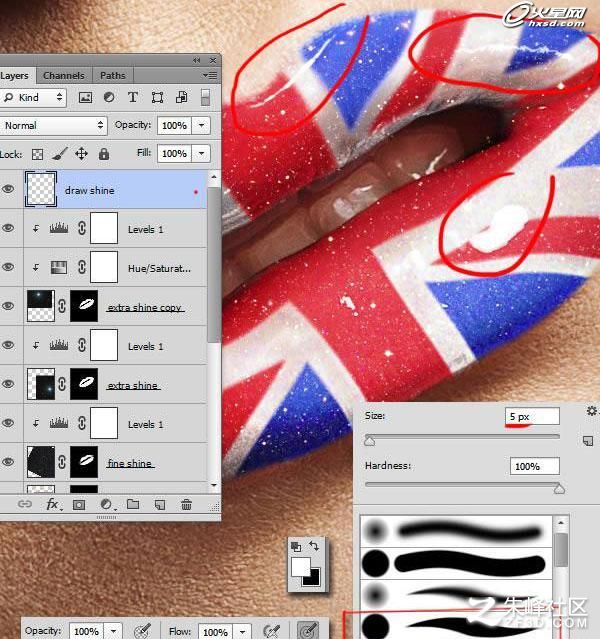Open the black background color swatch
Viewport: 600px width, 639px height.
(x=313, y=579)
